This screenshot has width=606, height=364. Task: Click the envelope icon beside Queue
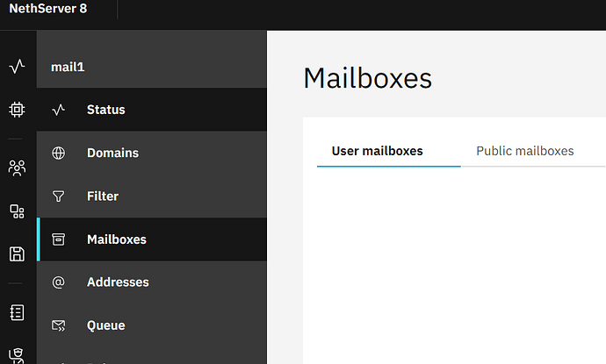coord(59,325)
